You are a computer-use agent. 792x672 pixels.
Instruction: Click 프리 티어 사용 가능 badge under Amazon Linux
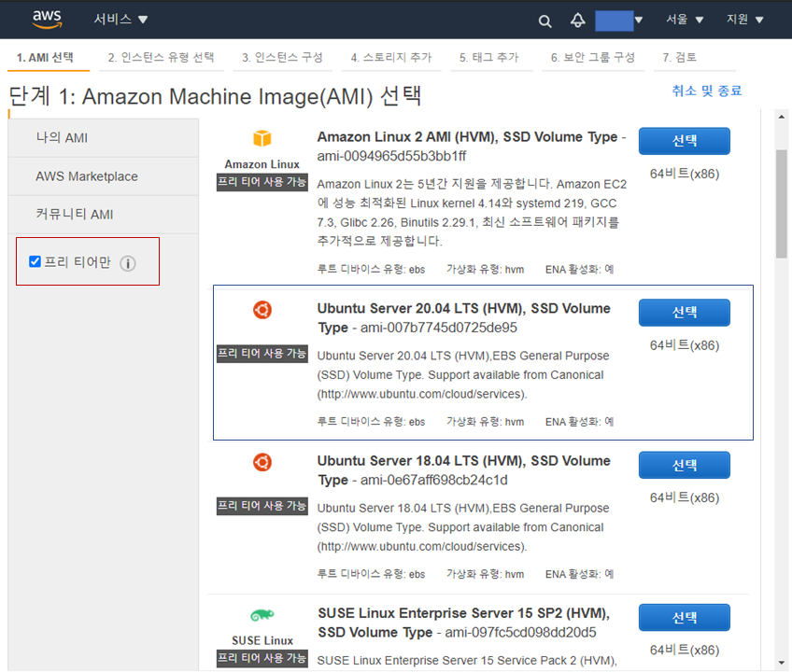pos(262,182)
